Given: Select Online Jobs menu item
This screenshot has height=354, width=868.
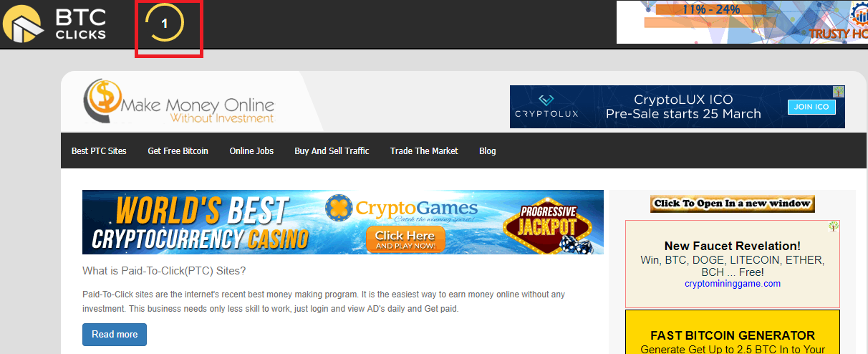Looking at the screenshot, I should 251,150.
